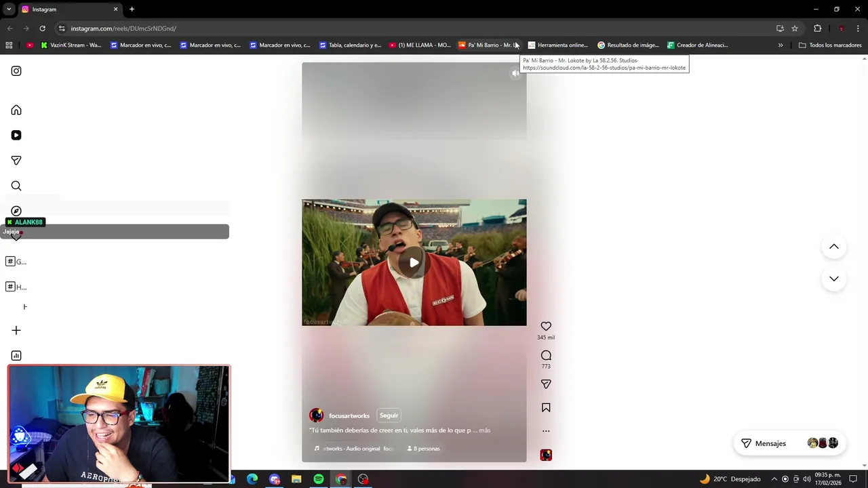Open the Todos los marcadores folder
Screen dimensions: 868x488
coord(830,45)
